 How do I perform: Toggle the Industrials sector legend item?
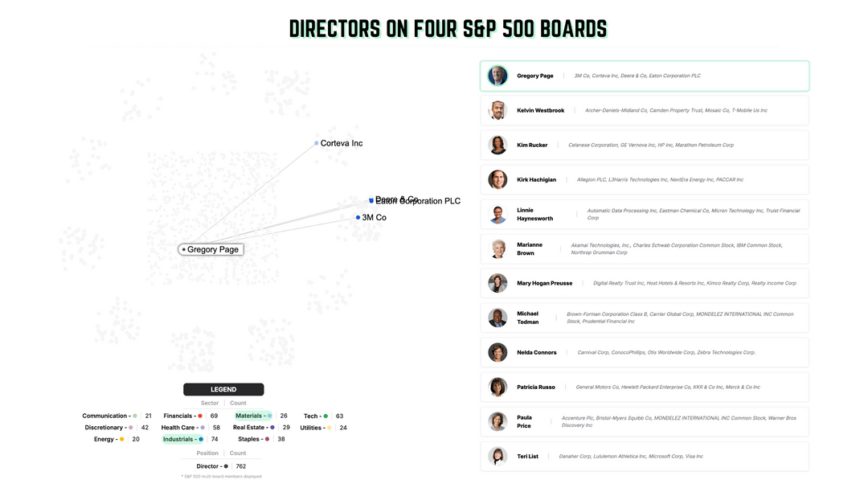click(x=182, y=439)
